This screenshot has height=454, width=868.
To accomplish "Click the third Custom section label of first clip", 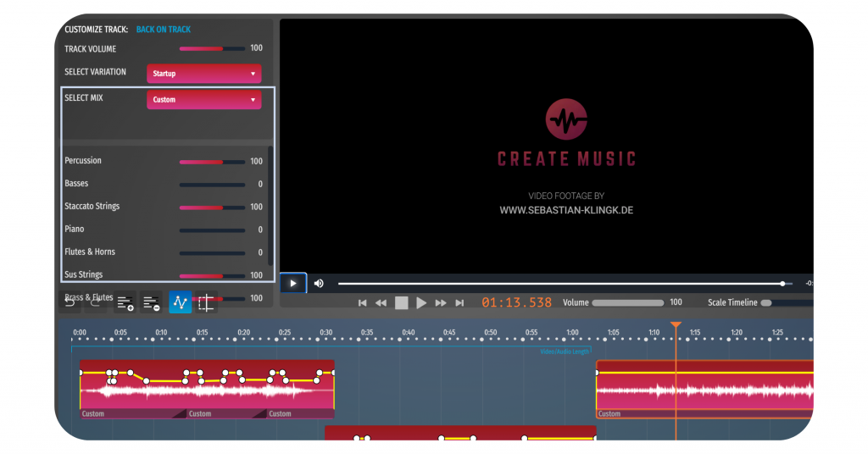I will pyautogui.click(x=280, y=413).
